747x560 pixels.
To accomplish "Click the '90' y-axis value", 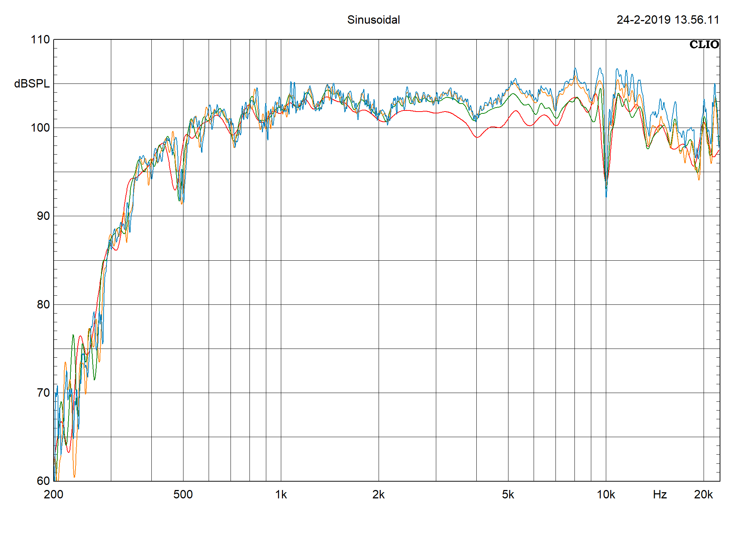I will coord(43,216).
